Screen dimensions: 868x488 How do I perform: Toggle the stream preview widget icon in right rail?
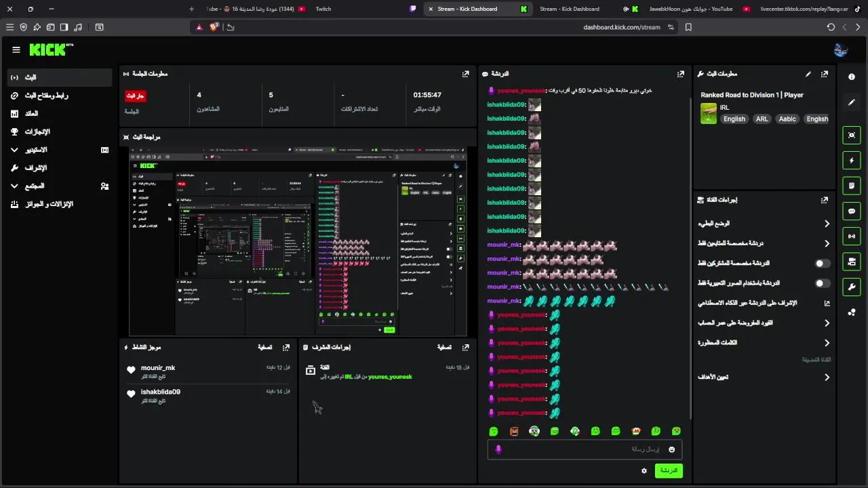852,135
